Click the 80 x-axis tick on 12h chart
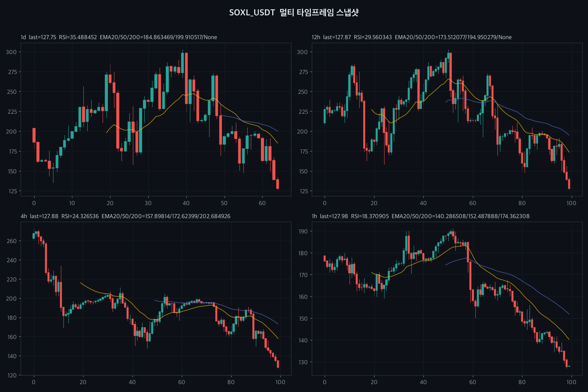This screenshot has width=588, height=392. pyautogui.click(x=522, y=203)
